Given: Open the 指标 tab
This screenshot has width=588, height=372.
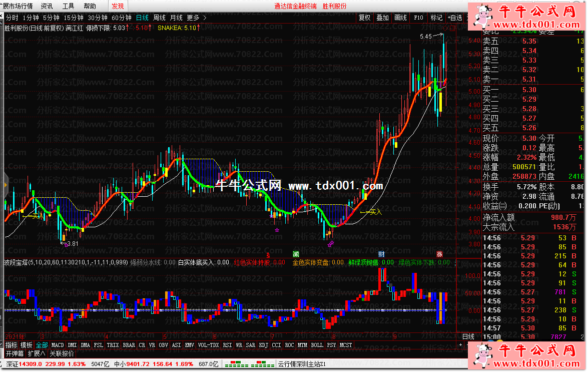Looking at the screenshot, I should (11, 345).
